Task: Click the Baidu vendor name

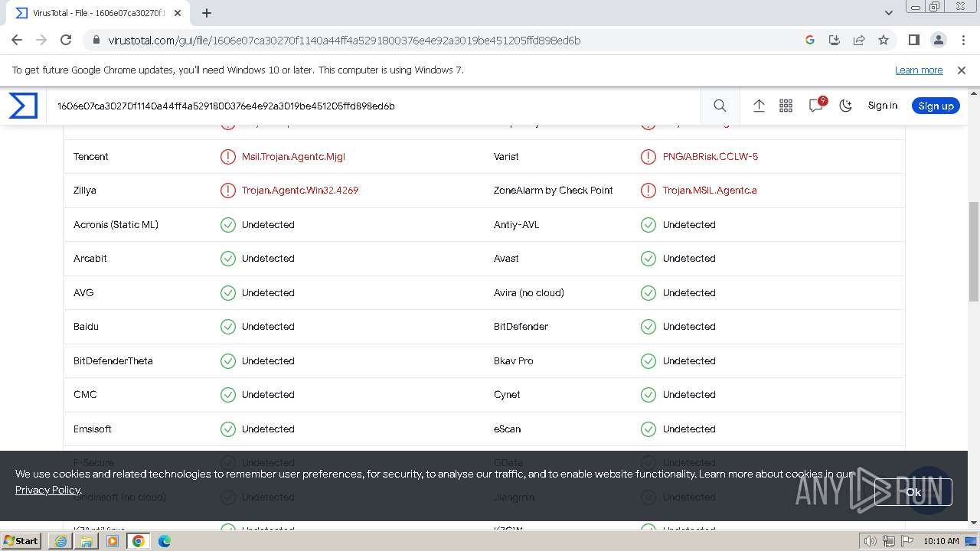Action: click(86, 326)
